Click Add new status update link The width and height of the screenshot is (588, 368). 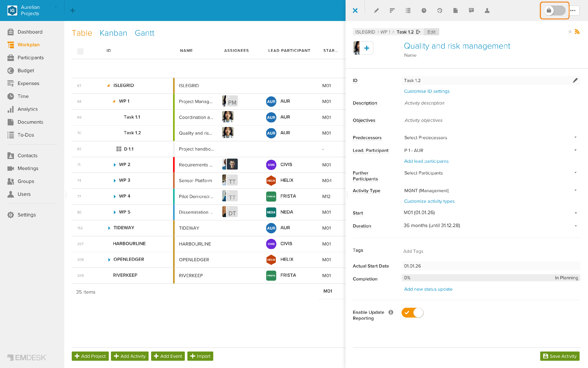(428, 289)
